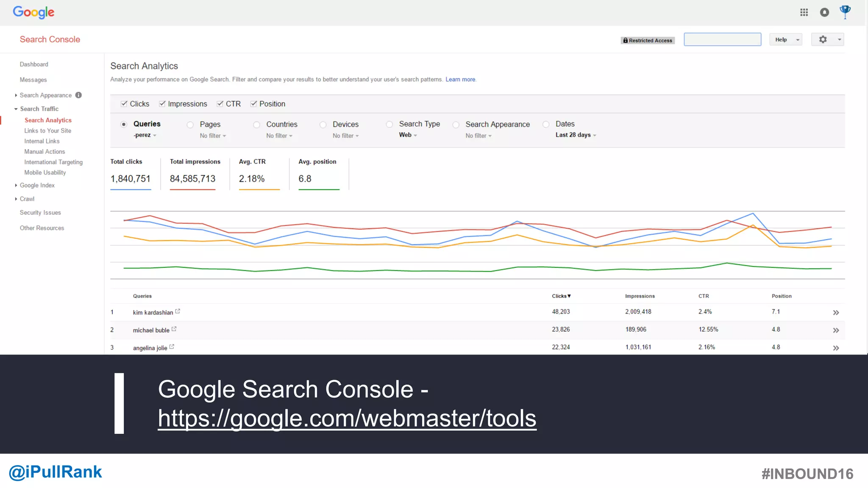This screenshot has height=488, width=868.
Task: Expand details arrows for angelina jolie row
Action: 836,348
